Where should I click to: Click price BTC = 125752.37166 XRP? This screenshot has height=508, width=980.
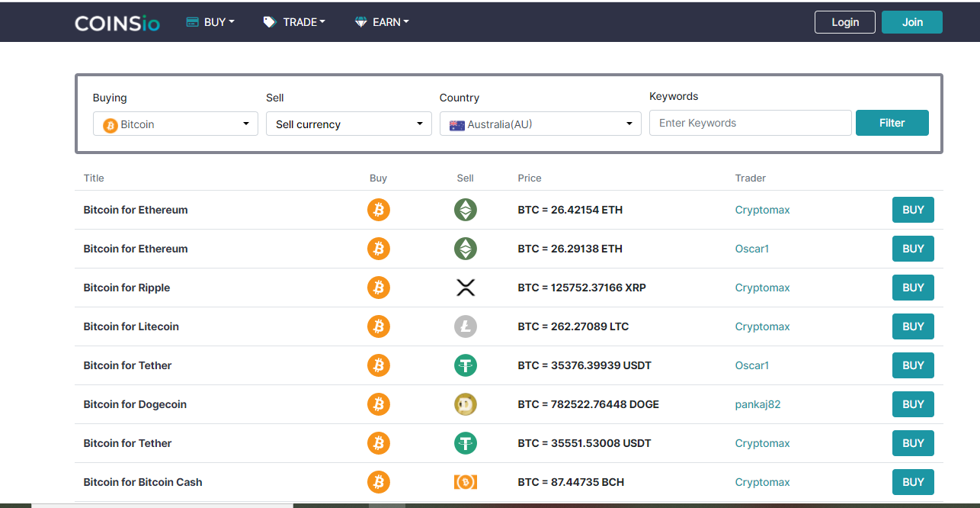[581, 288]
